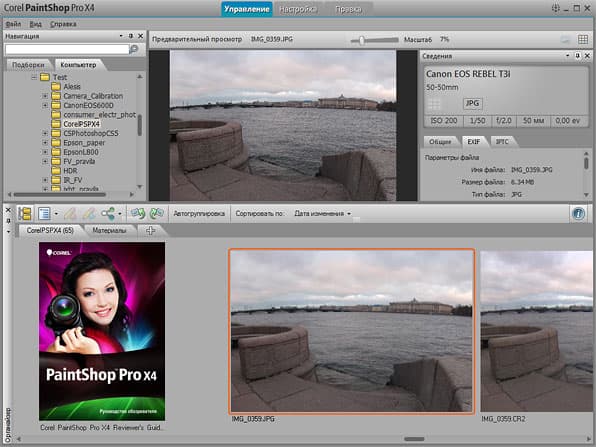Select the CorelPSPX4 (65) organizer tab

pos(50,230)
